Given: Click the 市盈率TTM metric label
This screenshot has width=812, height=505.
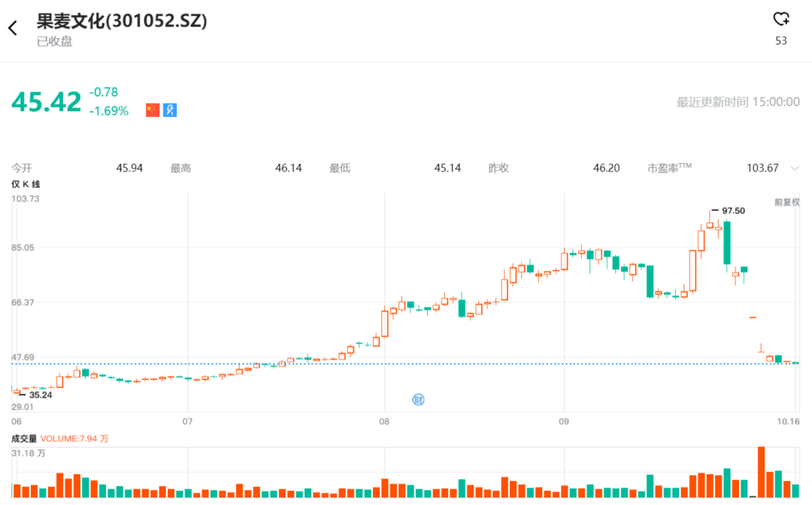Looking at the screenshot, I should 669,168.
